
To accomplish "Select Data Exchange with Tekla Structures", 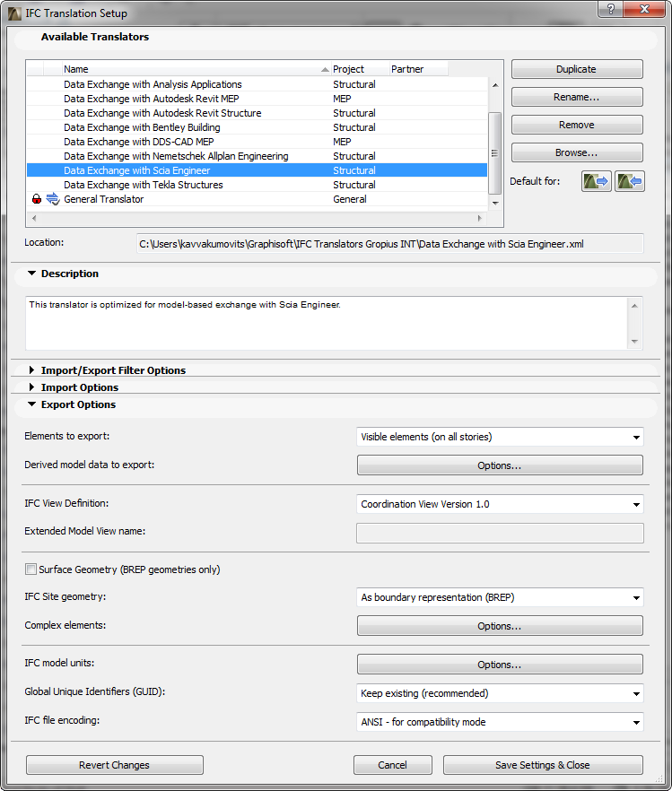I will pyautogui.click(x=257, y=185).
